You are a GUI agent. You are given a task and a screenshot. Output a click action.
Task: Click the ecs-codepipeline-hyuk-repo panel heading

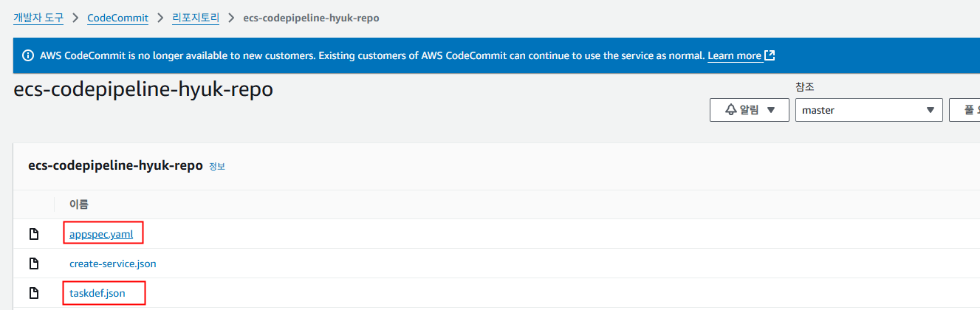pyautogui.click(x=115, y=166)
